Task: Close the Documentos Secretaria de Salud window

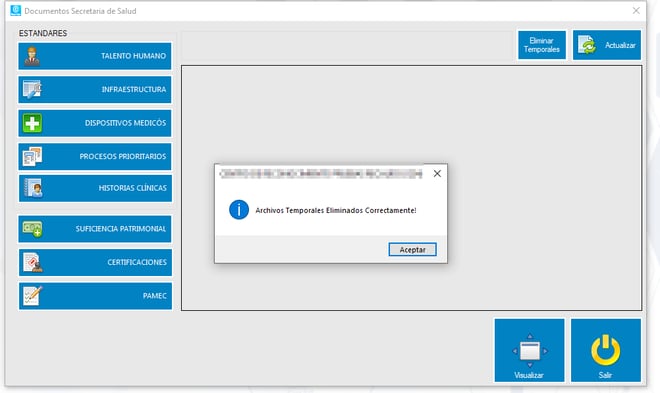Action: click(x=636, y=11)
